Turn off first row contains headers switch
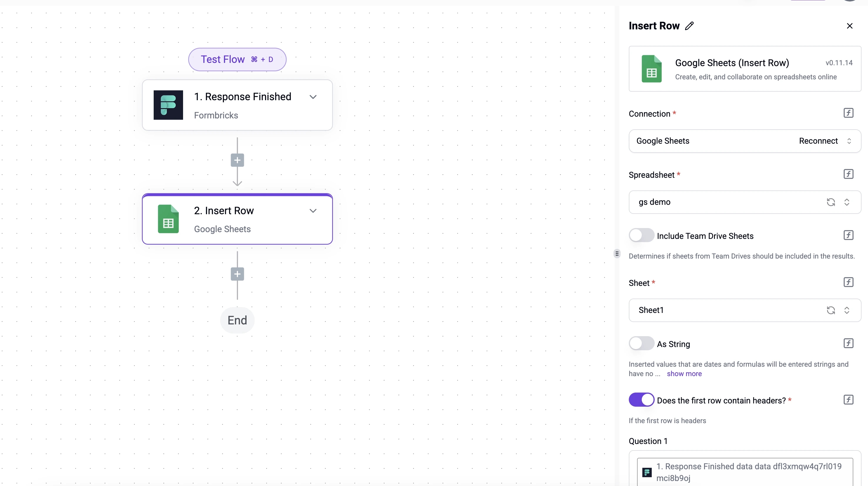868x486 pixels. 641,400
